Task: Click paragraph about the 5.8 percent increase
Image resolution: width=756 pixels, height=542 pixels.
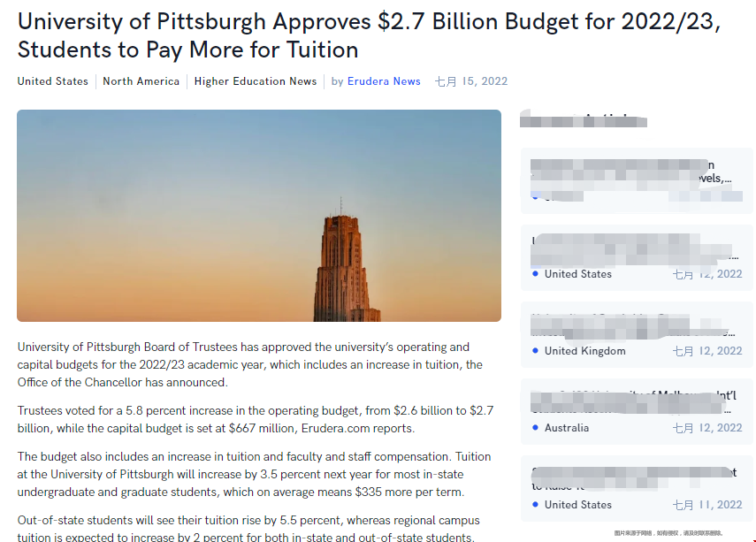Action: point(255,420)
